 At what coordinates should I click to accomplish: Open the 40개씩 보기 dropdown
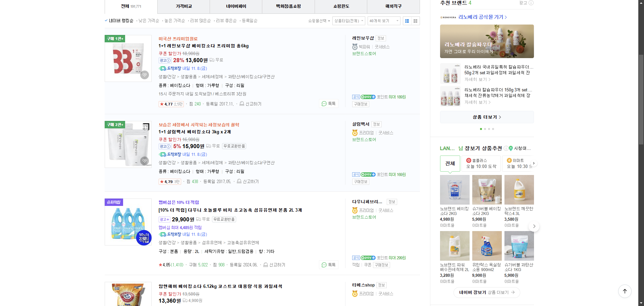[383, 20]
